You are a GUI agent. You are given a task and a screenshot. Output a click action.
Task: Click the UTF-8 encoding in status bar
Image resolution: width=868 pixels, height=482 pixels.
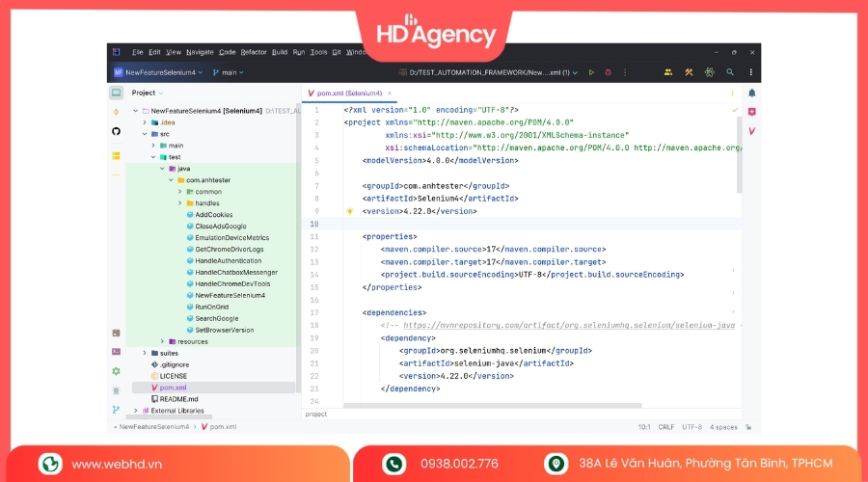pos(692,426)
